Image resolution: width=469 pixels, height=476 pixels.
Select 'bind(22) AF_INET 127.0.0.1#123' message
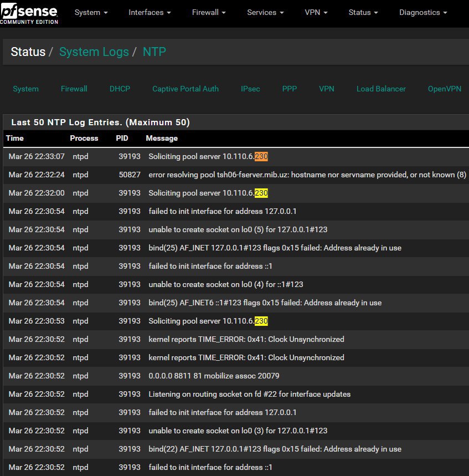pyautogui.click(x=275, y=449)
